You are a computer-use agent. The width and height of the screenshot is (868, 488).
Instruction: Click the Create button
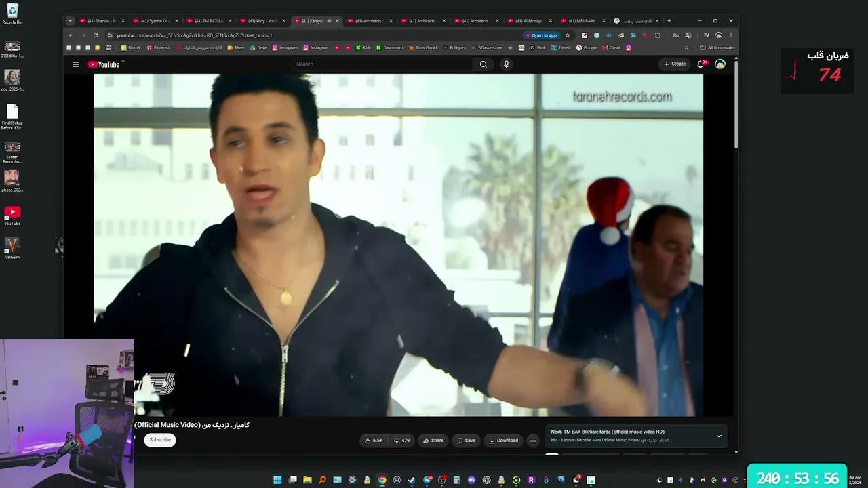pyautogui.click(x=674, y=64)
